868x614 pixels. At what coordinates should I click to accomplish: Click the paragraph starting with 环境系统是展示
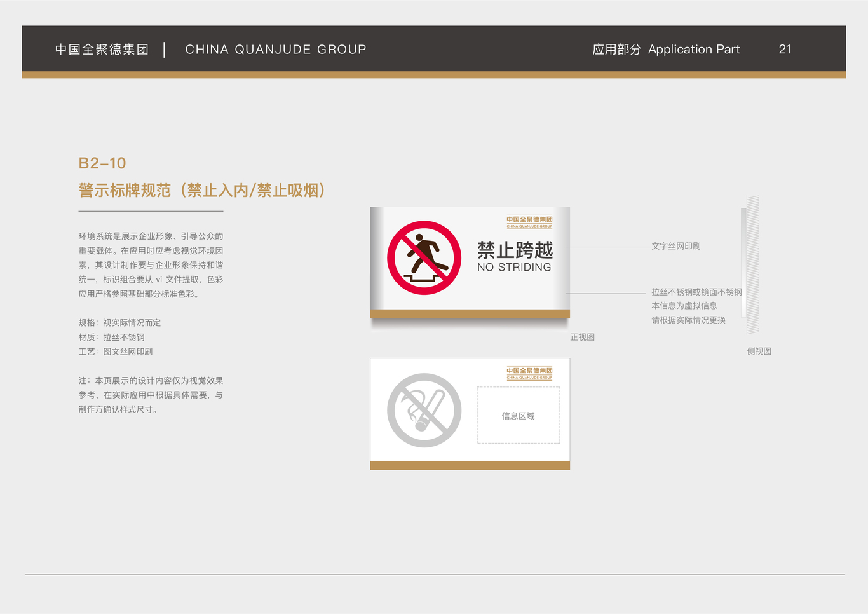[x=151, y=265]
